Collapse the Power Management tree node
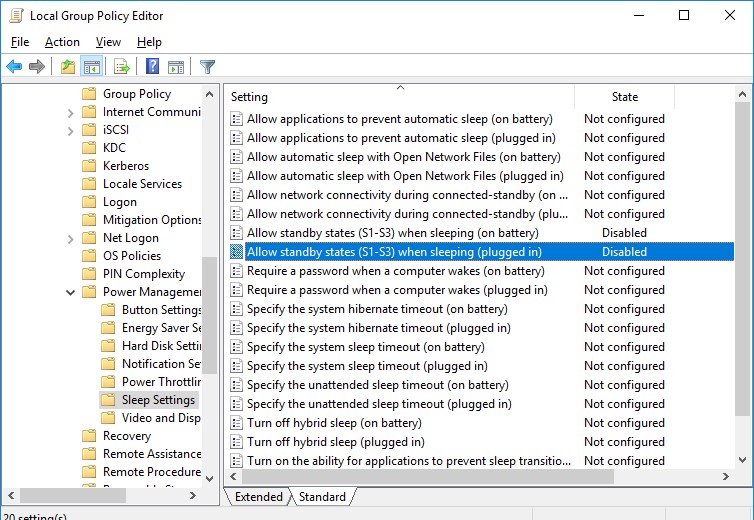 (71, 292)
